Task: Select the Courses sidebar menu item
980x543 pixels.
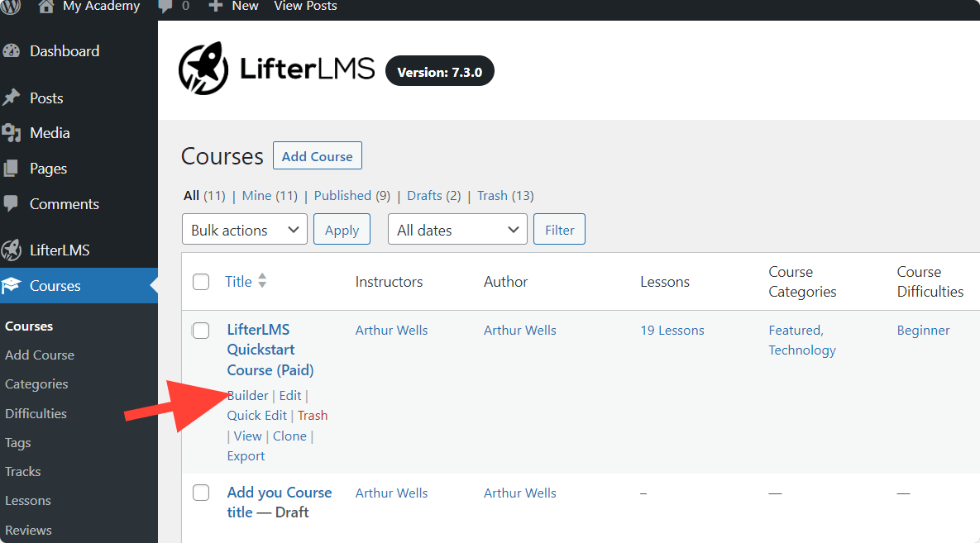Action: point(79,286)
